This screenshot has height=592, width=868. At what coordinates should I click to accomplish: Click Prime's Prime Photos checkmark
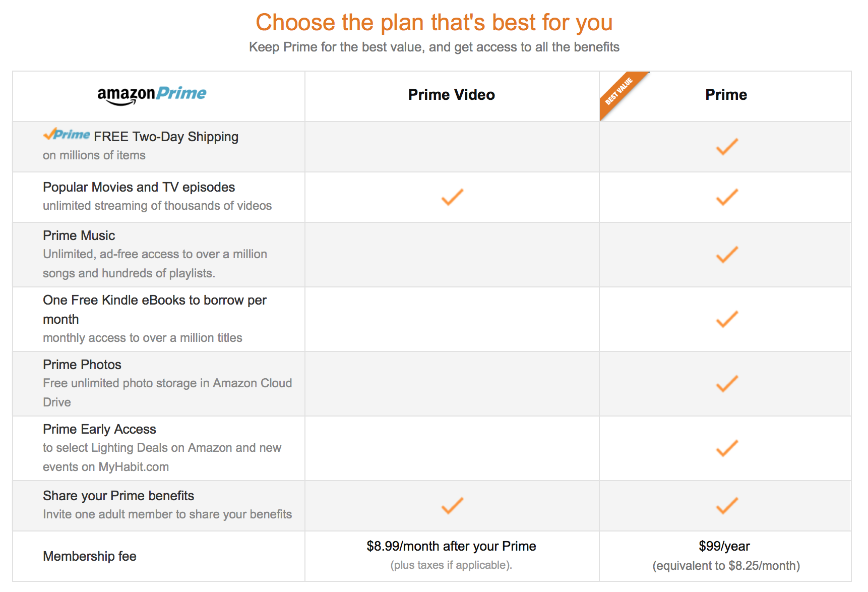[727, 384]
